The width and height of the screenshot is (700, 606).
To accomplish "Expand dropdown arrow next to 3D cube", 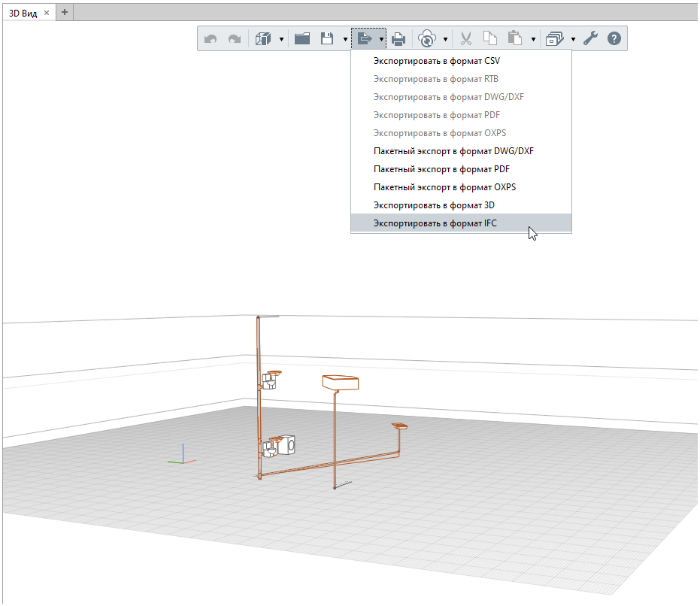I will coord(281,39).
